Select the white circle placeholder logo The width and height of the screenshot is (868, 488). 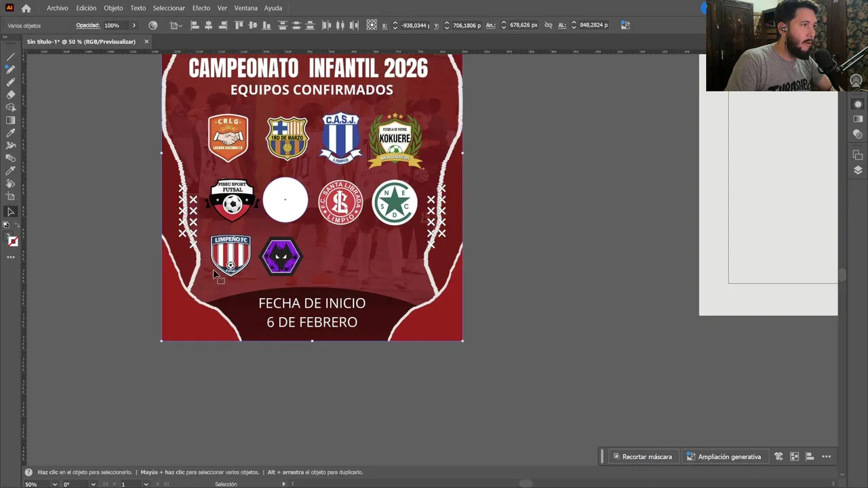(285, 200)
